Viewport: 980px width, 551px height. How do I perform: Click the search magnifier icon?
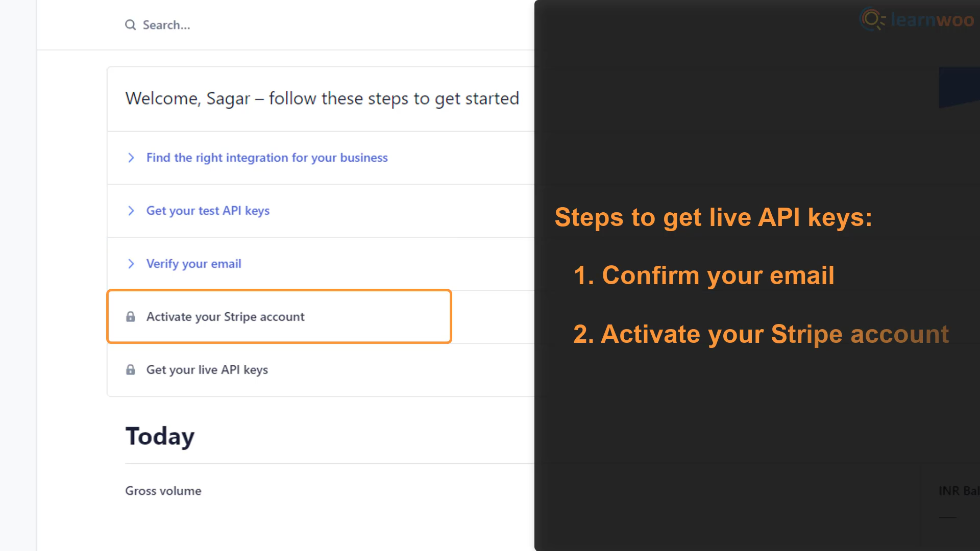coord(131,25)
